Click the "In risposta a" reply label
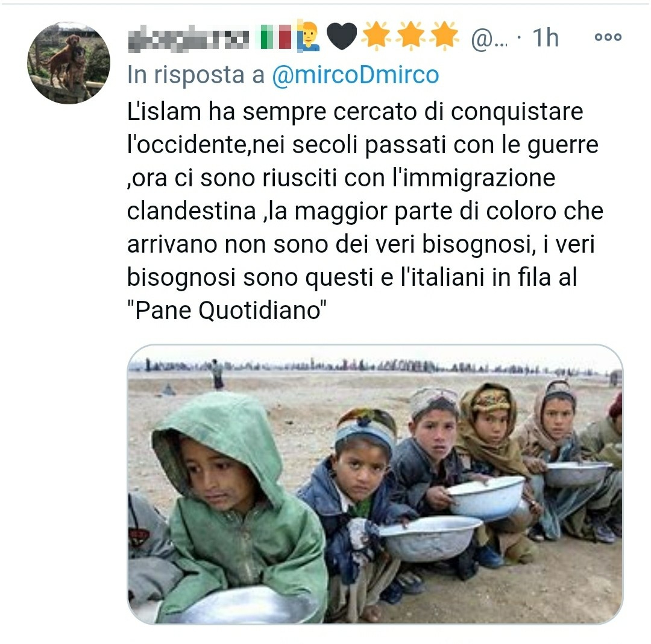This screenshot has height=644, width=651. [195, 75]
